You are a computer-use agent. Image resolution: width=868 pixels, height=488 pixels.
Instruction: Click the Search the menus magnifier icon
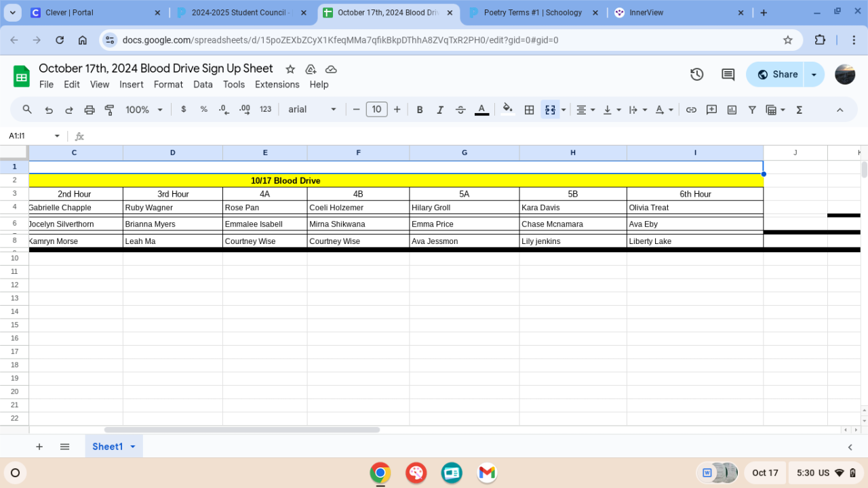coord(27,110)
